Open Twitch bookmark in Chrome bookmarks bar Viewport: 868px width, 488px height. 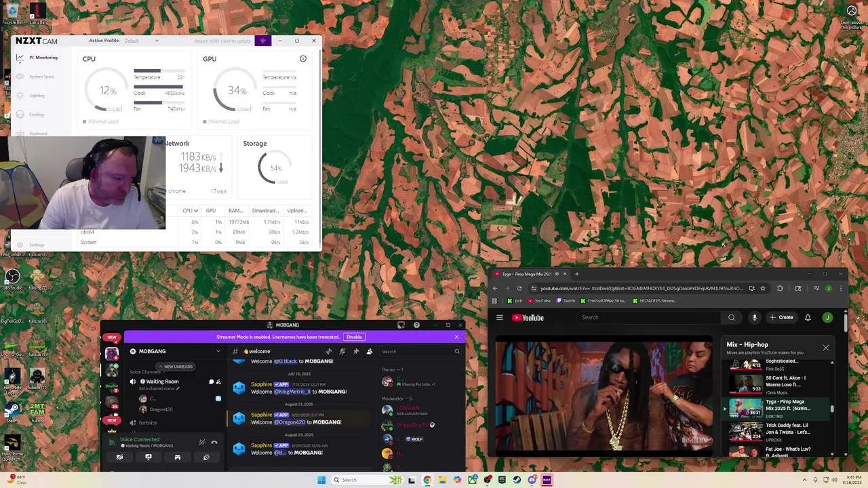coord(565,301)
